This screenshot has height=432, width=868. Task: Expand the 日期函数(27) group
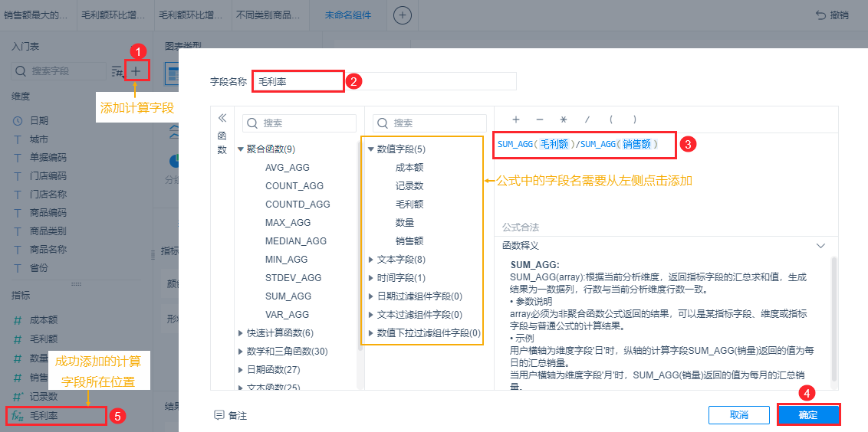click(x=240, y=369)
